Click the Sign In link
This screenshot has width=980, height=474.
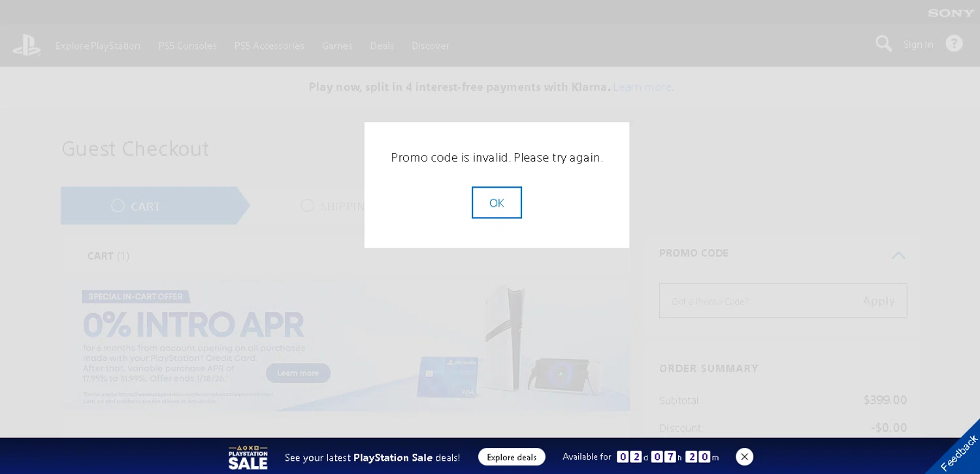pyautogui.click(x=918, y=44)
